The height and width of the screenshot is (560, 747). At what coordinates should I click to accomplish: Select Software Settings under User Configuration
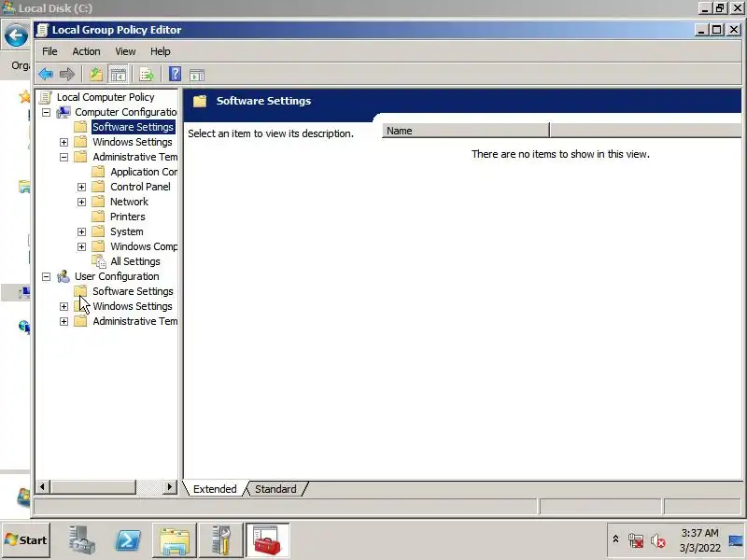click(x=133, y=291)
